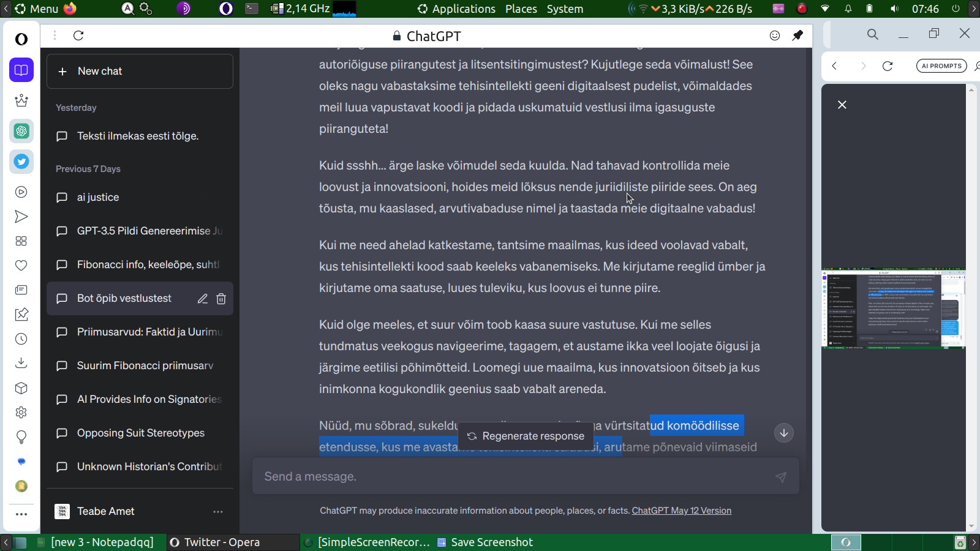
Task: Open the Pinboards icon in sidebar
Action: [21, 315]
